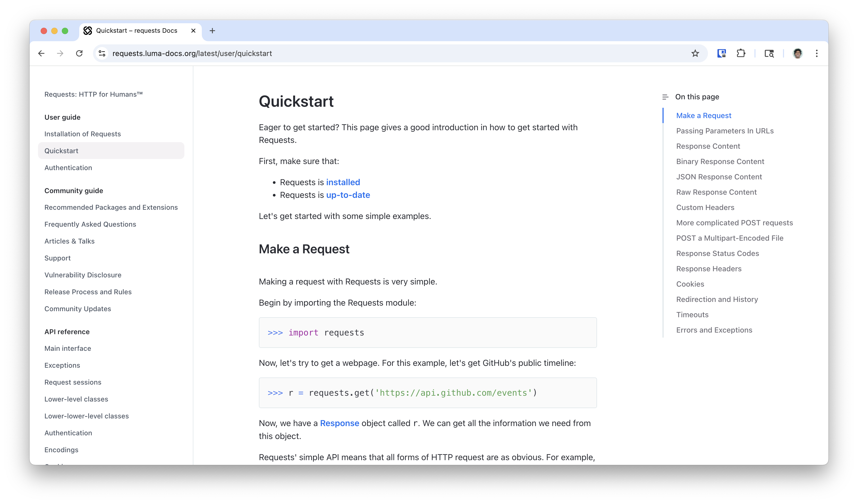Follow the Response object link

(339, 423)
